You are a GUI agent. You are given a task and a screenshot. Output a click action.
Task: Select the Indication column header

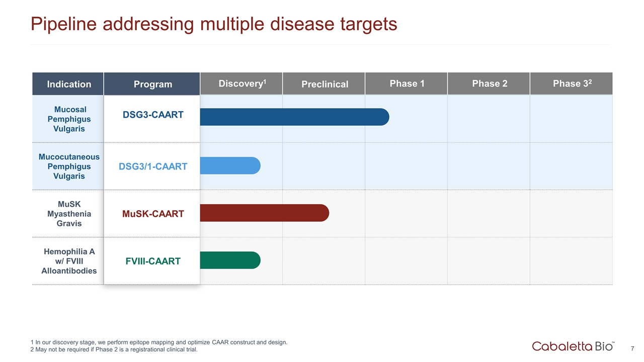coord(68,84)
